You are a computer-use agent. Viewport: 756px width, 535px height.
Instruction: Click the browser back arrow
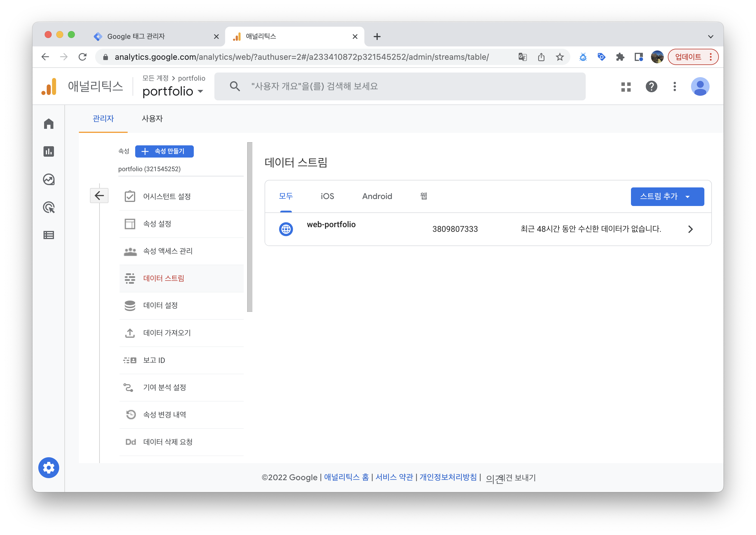pos(46,57)
